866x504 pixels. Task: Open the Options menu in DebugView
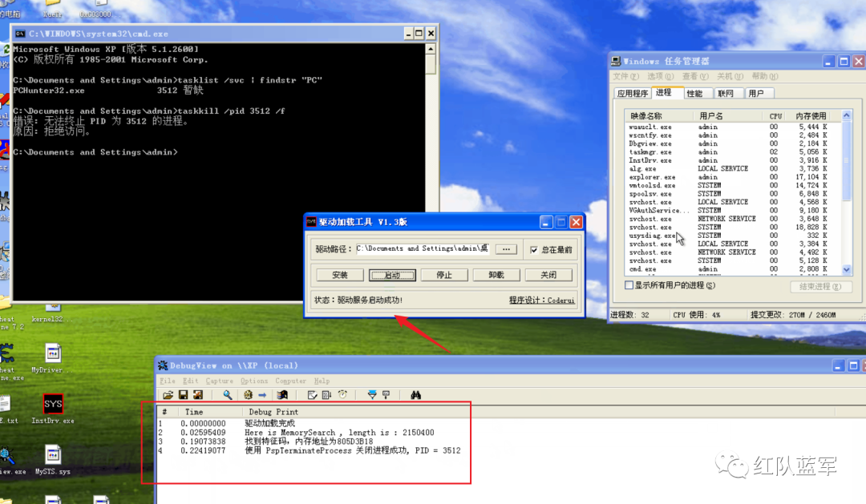(x=254, y=381)
